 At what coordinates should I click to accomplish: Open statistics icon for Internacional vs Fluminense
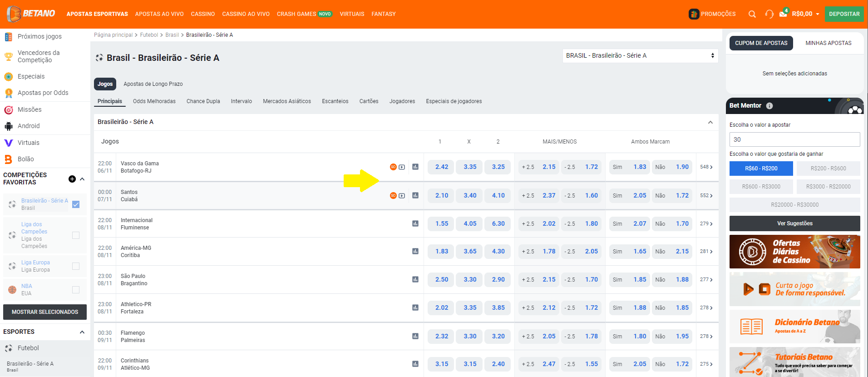tap(415, 223)
